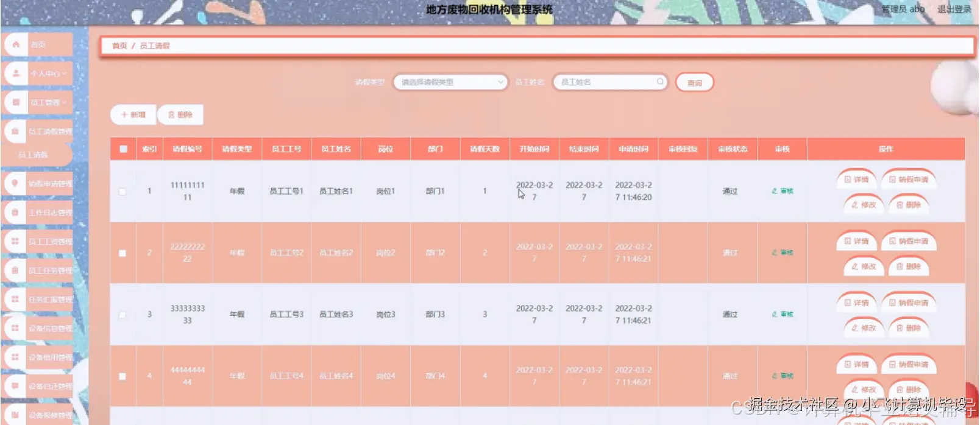Check the checkbox for row 1 (员工姓名1)

tap(122, 191)
